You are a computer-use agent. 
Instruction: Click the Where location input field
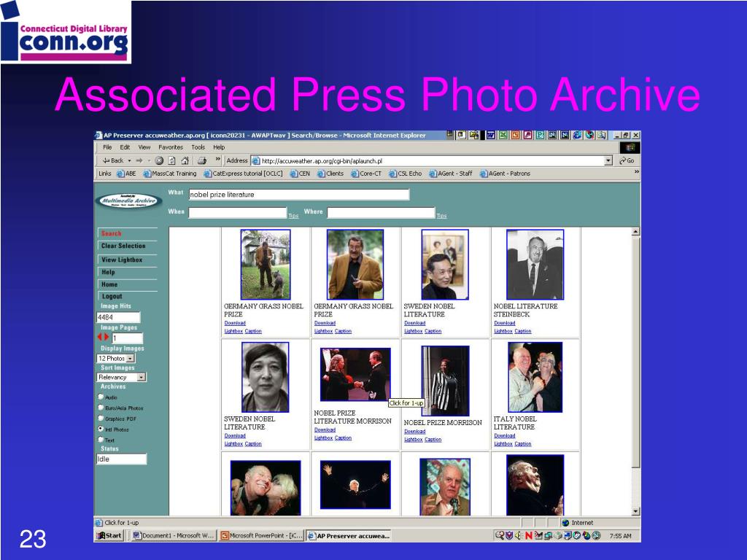coord(381,213)
